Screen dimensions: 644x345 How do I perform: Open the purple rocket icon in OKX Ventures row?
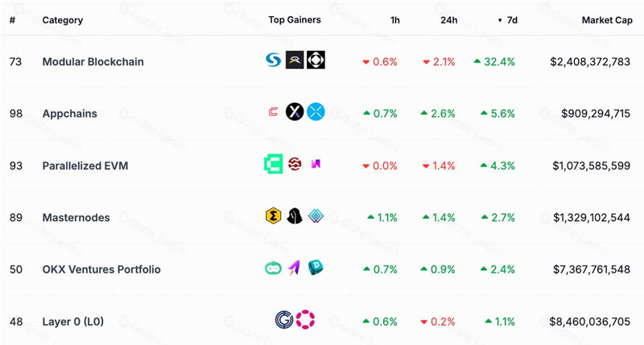(x=294, y=268)
